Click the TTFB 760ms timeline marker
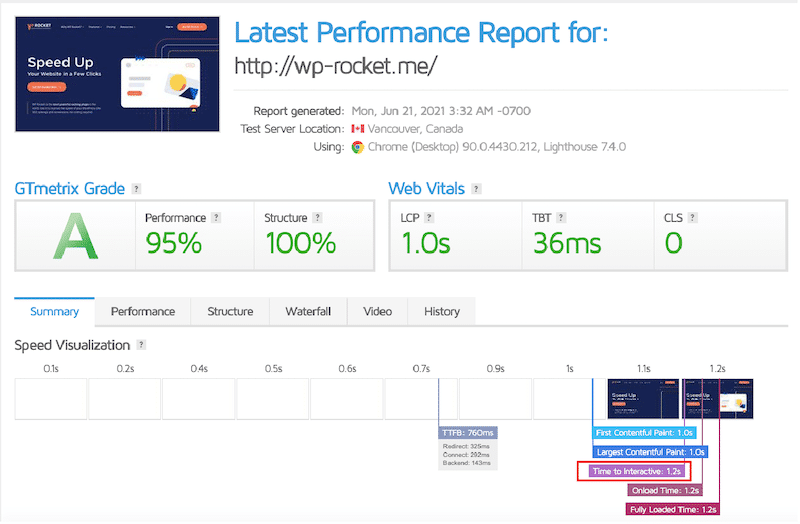This screenshot has width=800, height=524. (x=468, y=433)
